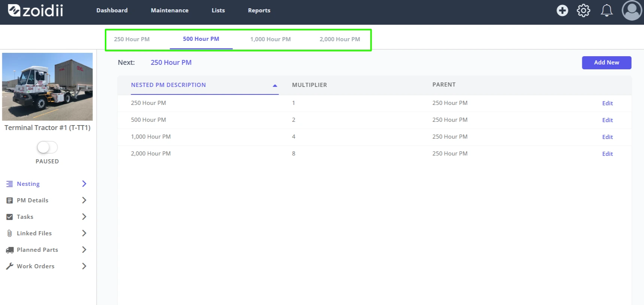Viewport: 644px width, 305px height.
Task: Select the 500 Hour PM tab
Action: pyautogui.click(x=201, y=39)
